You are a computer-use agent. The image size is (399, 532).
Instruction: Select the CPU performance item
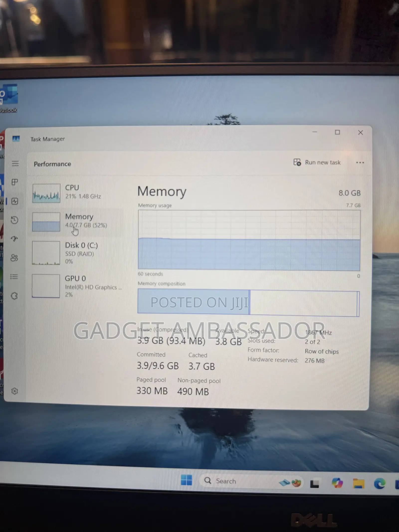[77, 193]
